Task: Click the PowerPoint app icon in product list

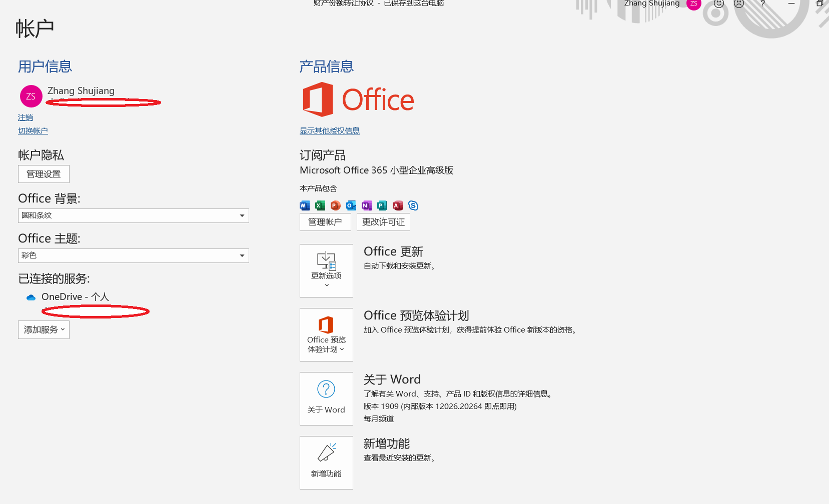Action: tap(336, 205)
